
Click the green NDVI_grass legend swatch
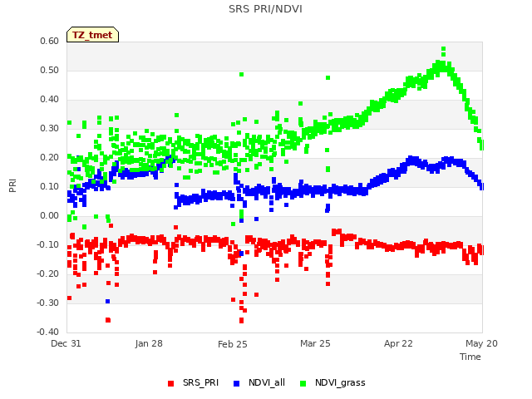(x=303, y=383)
